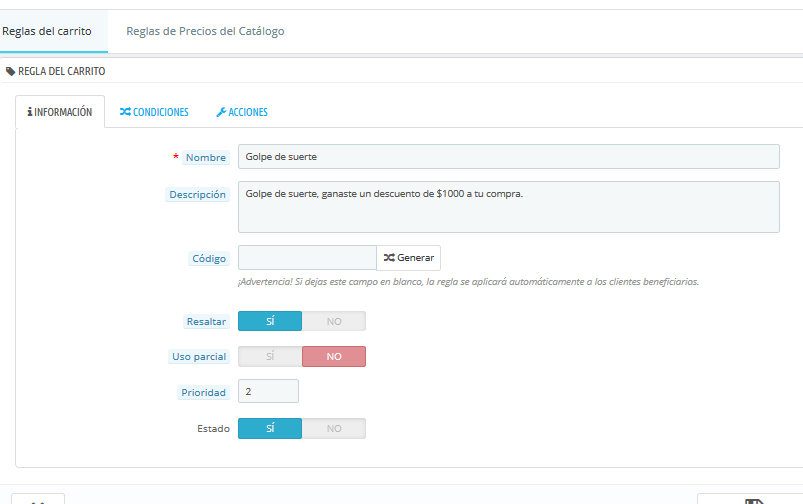Open the Reglas del carrito tab
Screen dimensions: 803x504
coord(47,31)
